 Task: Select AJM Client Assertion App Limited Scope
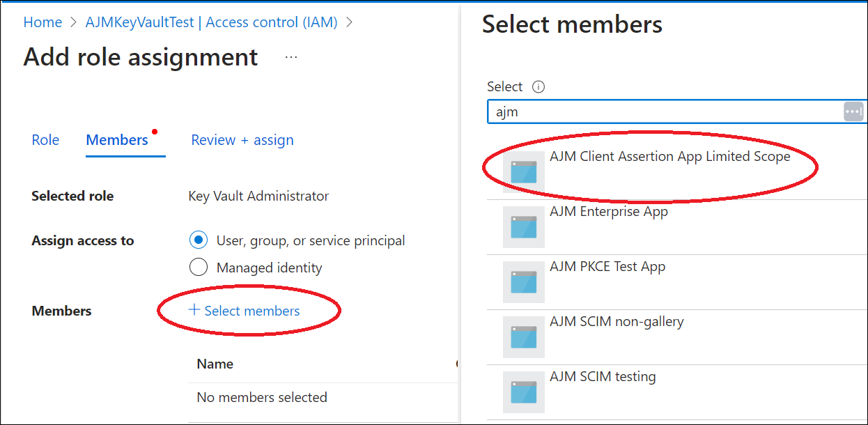[x=669, y=157]
